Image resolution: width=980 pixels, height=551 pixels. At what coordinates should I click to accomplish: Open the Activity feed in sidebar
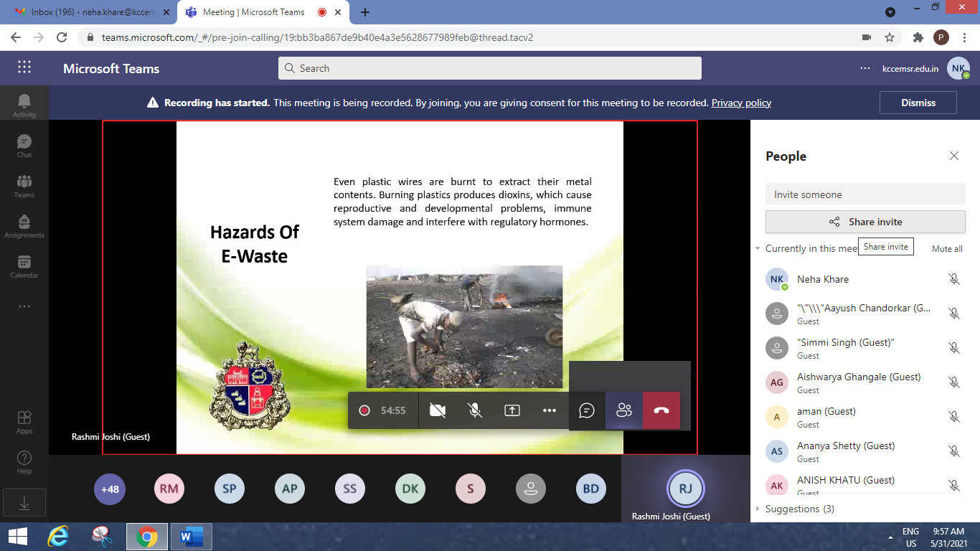(x=24, y=105)
